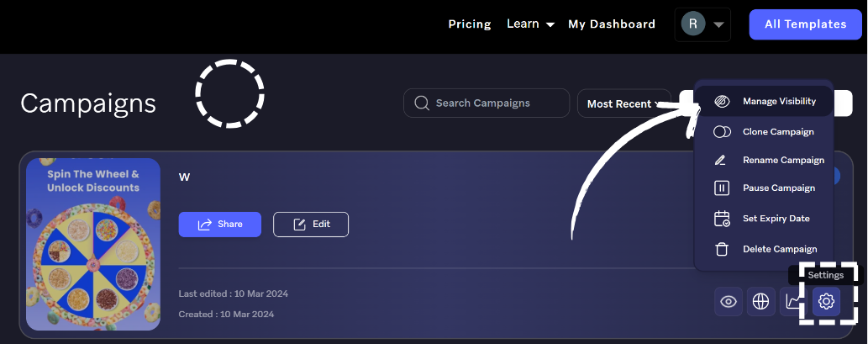This screenshot has width=868, height=344.
Task: Select Pause Campaign in the menu
Action: (778, 188)
